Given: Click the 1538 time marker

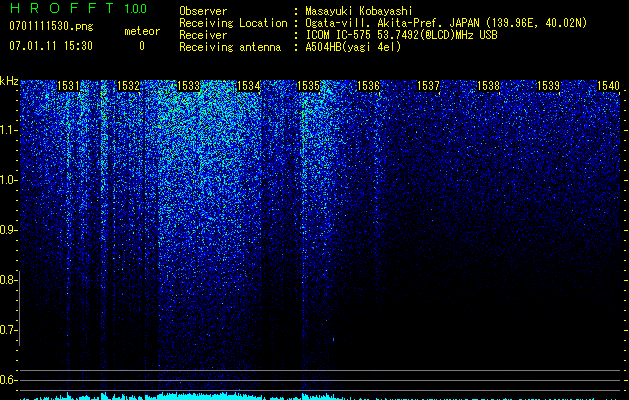Looking at the screenshot, I should pos(488,86).
